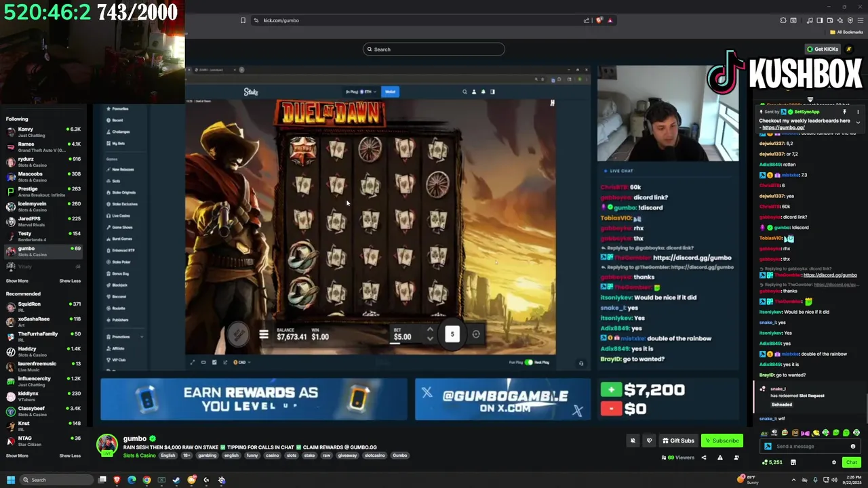Click the 5,251 channel points counter
The width and height of the screenshot is (868, 488).
[x=772, y=462]
